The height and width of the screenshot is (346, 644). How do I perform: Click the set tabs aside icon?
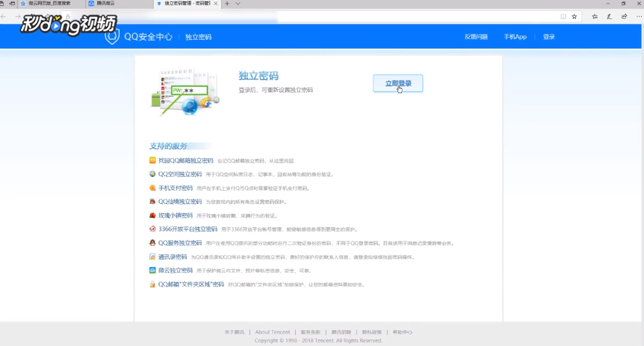click(x=12, y=4)
